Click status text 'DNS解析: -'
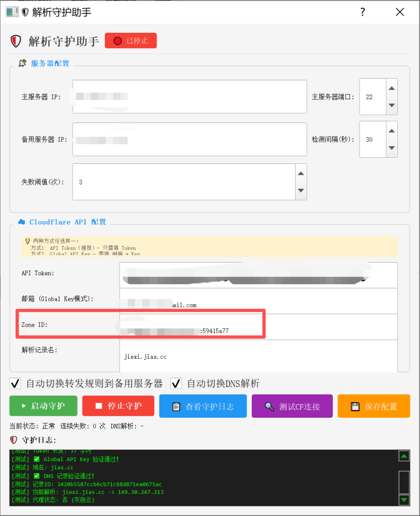The width and height of the screenshot is (420, 516). point(127,426)
